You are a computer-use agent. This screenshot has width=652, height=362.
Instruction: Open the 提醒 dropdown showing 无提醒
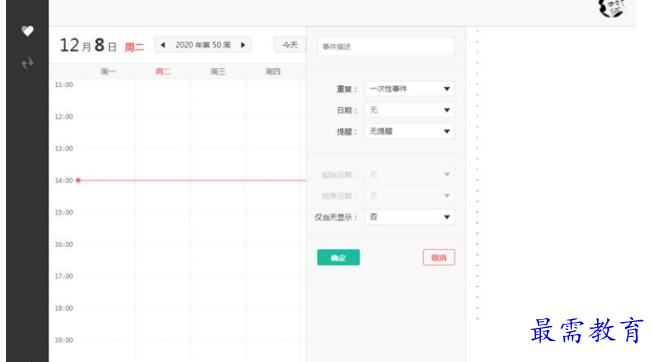(410, 131)
